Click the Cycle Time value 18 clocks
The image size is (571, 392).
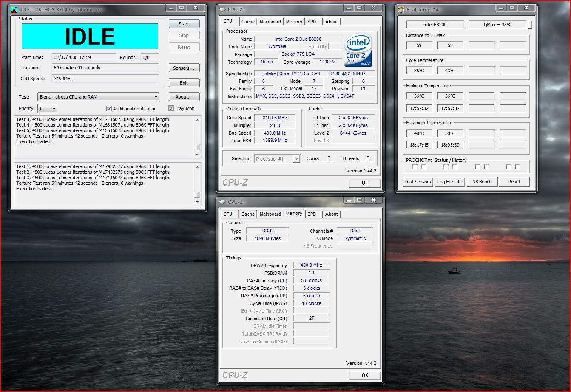click(x=311, y=304)
